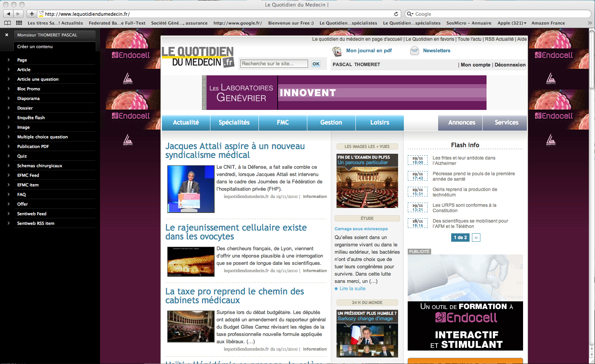This screenshot has width=595, height=364.
Task: Open the Jacques Attali article thumbnail
Action: 191,189
